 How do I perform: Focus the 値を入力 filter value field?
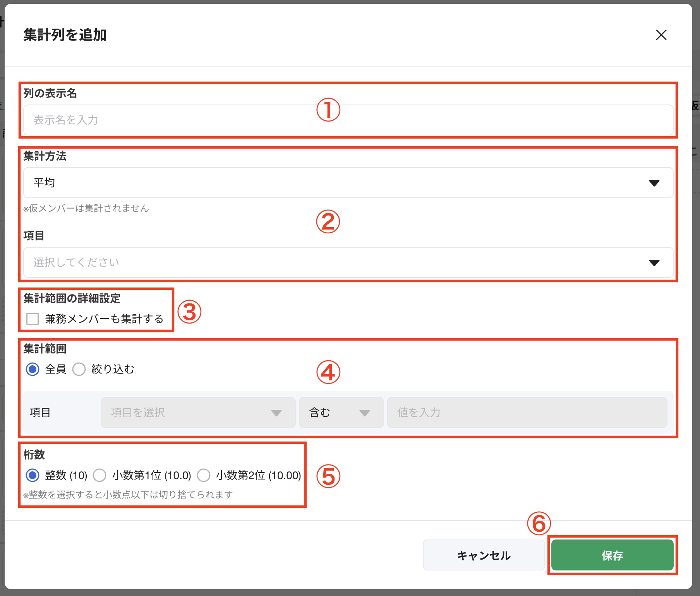527,413
